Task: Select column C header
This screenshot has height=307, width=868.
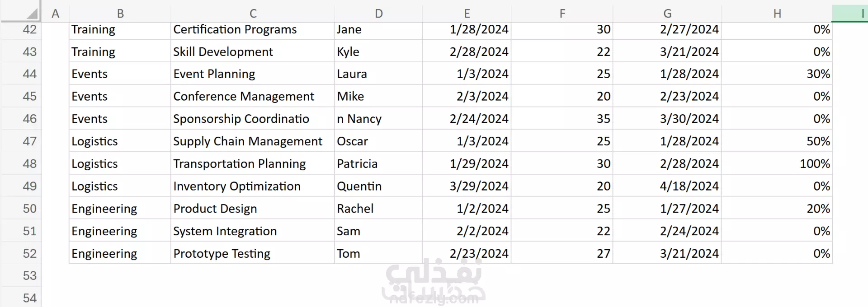Action: coord(253,14)
